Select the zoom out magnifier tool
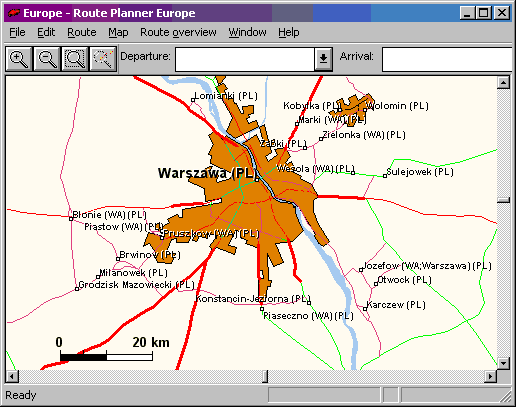 [47, 59]
